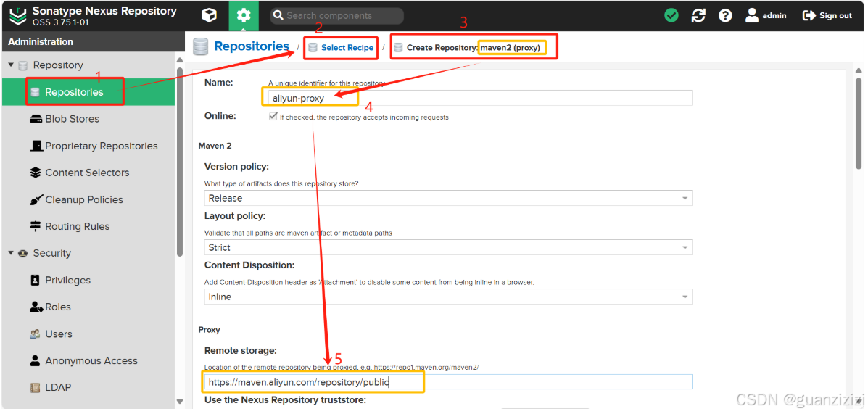
Task: Click the main form scrollbar thumb
Action: tap(859, 123)
